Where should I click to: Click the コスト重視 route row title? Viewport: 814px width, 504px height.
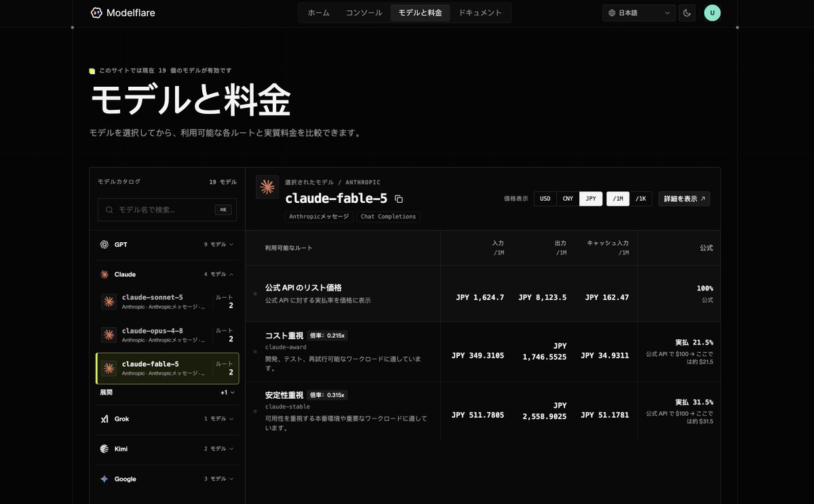point(284,335)
